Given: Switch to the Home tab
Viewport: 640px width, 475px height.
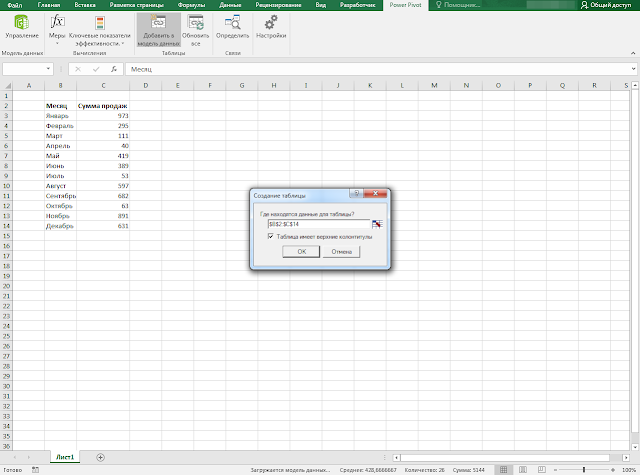Looking at the screenshot, I should (x=49, y=5).
